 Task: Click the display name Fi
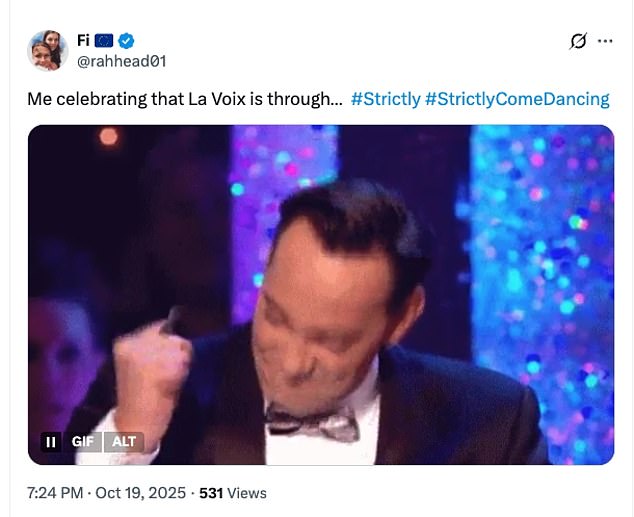point(84,40)
